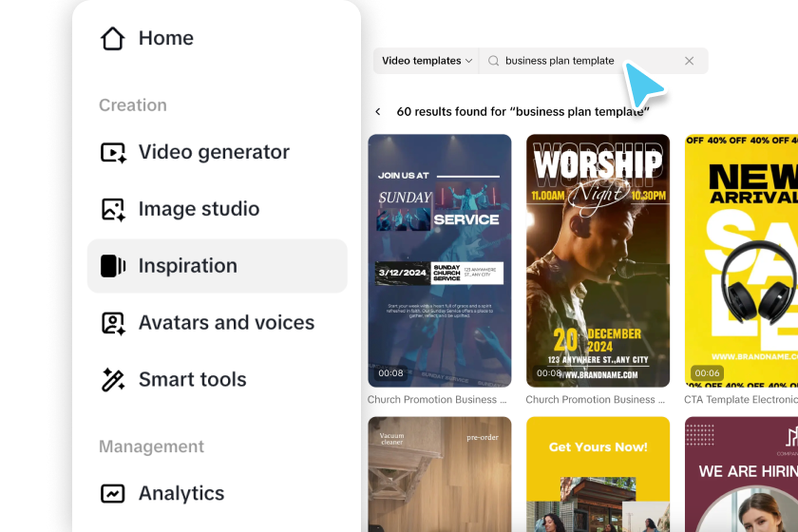
Task: Select the Worship Night template thumbnail
Action: [x=598, y=260]
